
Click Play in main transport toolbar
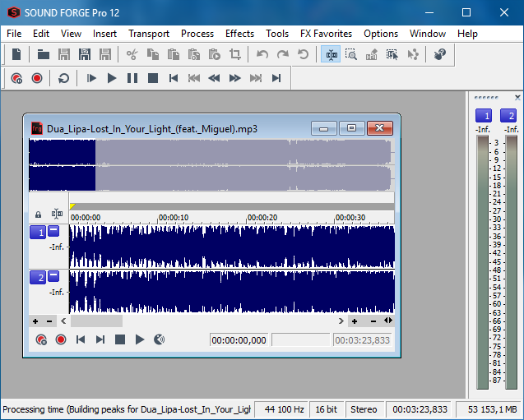click(112, 78)
